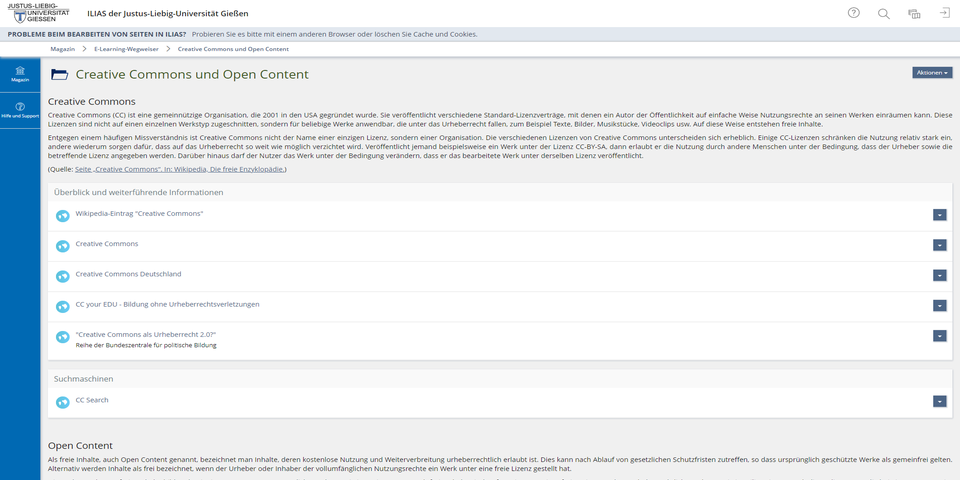Open CC your EDU - Bildung link
Viewport: 960px width, 480px height.
(167, 304)
